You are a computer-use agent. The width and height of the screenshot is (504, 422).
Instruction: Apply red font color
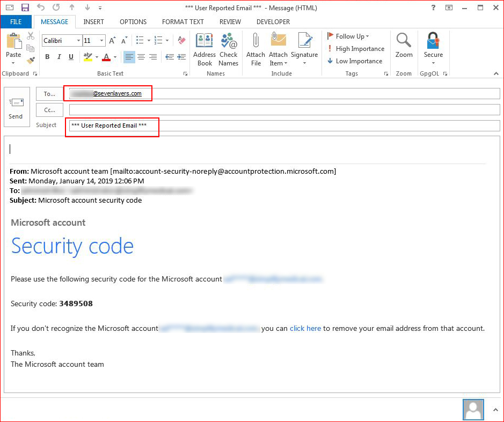106,57
